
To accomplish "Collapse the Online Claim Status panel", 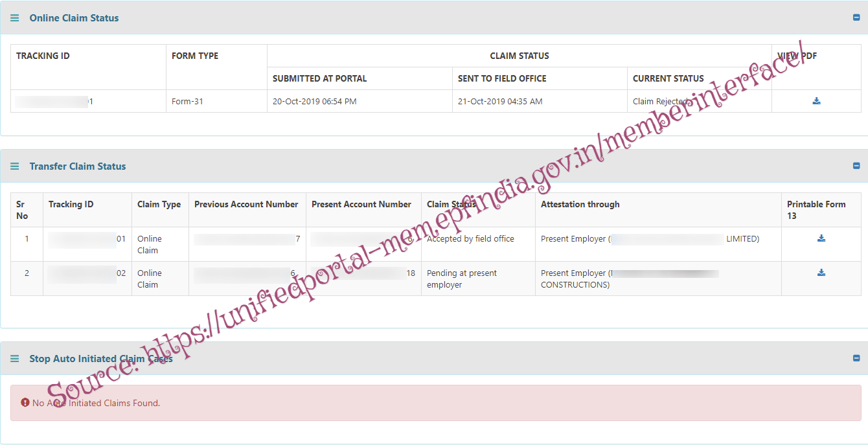I will pos(856,18).
